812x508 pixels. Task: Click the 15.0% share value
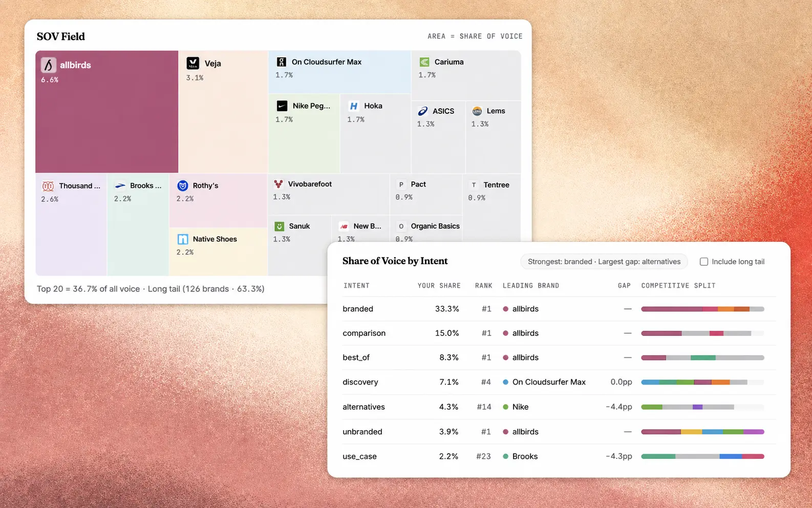447,333
